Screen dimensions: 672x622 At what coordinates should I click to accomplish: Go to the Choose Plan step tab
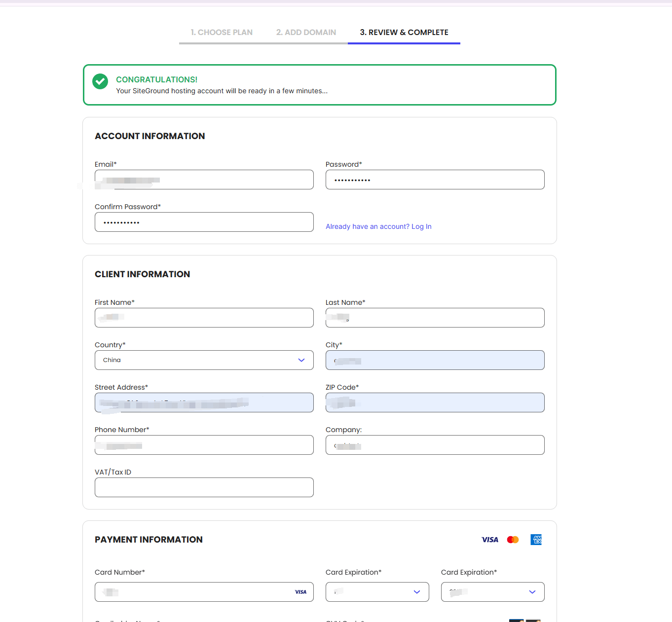tap(222, 33)
